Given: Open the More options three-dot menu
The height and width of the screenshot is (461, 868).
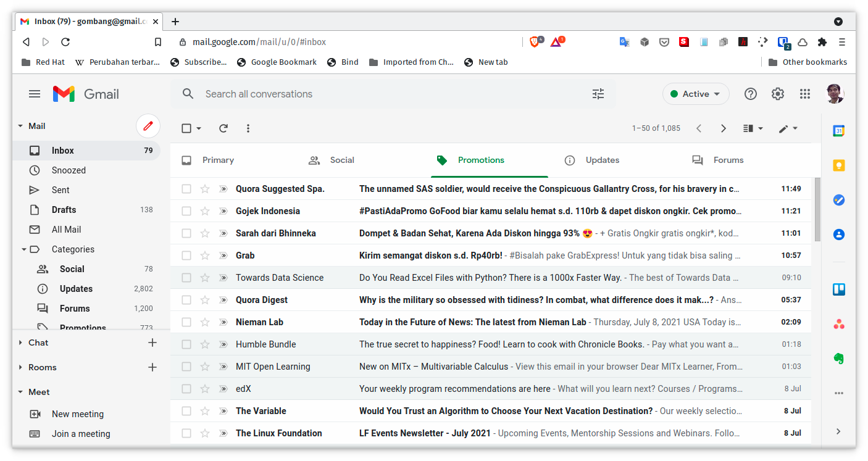Looking at the screenshot, I should point(248,128).
